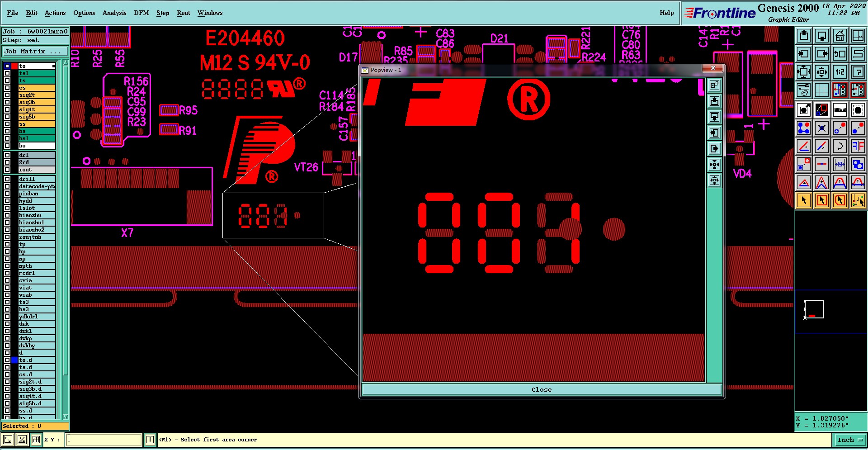
Task: Click the pan right icon in the main toolbar
Action: pyautogui.click(x=822, y=54)
